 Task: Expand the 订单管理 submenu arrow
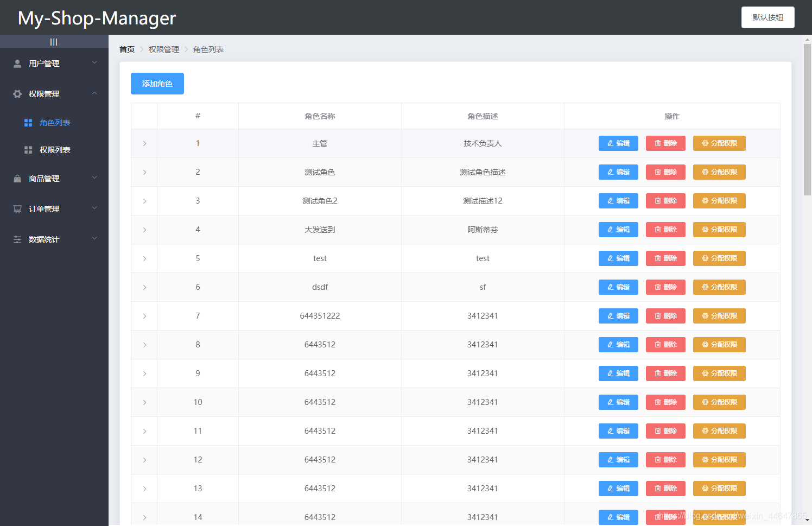coord(94,208)
